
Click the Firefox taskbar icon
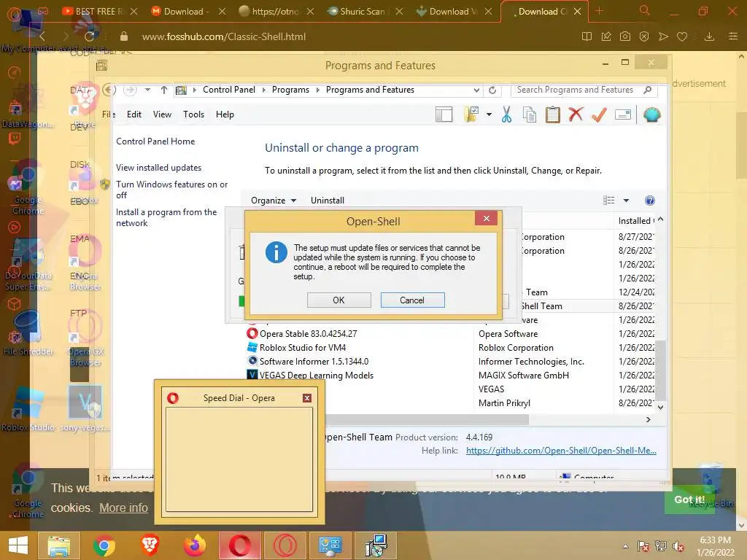click(195, 545)
